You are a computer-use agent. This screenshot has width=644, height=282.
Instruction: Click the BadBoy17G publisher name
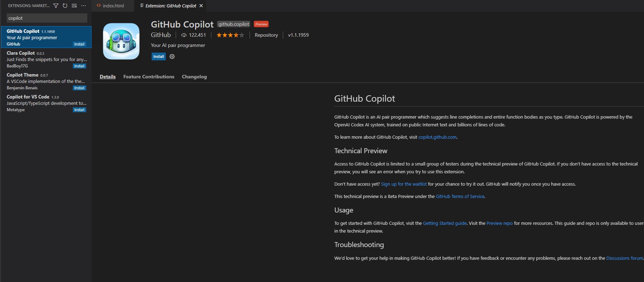click(x=17, y=66)
